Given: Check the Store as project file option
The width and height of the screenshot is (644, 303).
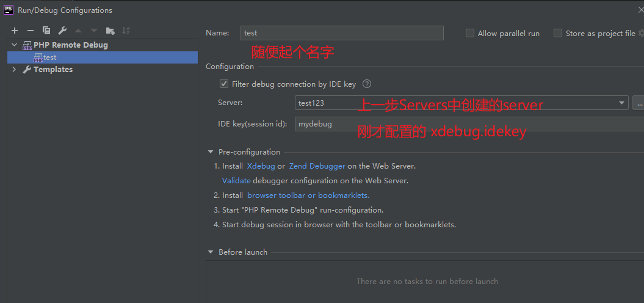Looking at the screenshot, I should 558,34.
